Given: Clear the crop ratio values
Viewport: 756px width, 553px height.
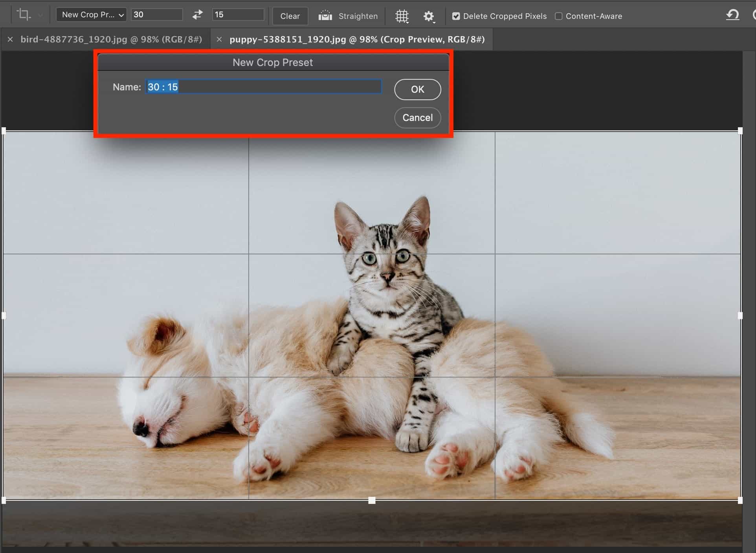Looking at the screenshot, I should click(x=290, y=16).
